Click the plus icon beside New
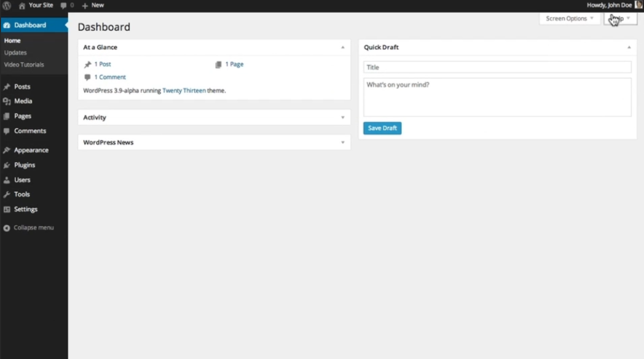The image size is (644, 359). [x=85, y=6]
